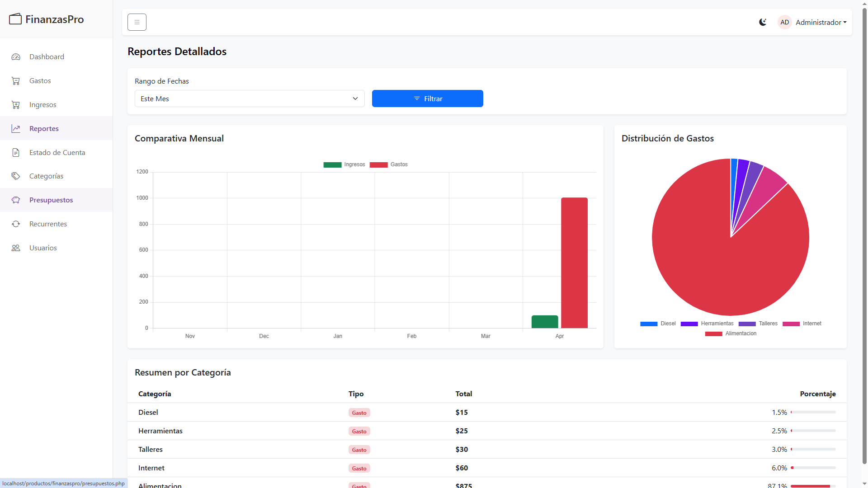This screenshot has width=868, height=488.
Task: Open Categorías menu item
Action: pyautogui.click(x=56, y=176)
